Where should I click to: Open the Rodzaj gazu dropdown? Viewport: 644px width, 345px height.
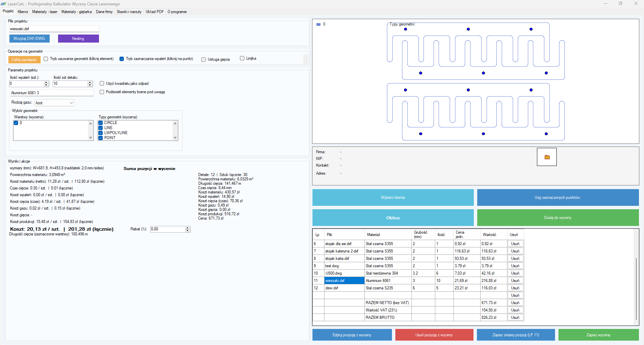54,103
